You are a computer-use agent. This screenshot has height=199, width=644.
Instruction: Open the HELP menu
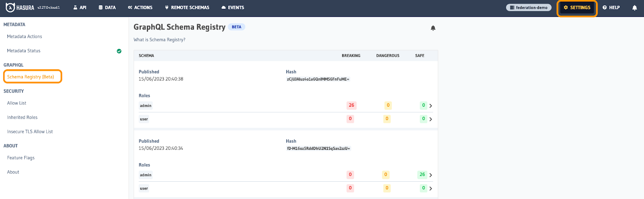pos(611,8)
